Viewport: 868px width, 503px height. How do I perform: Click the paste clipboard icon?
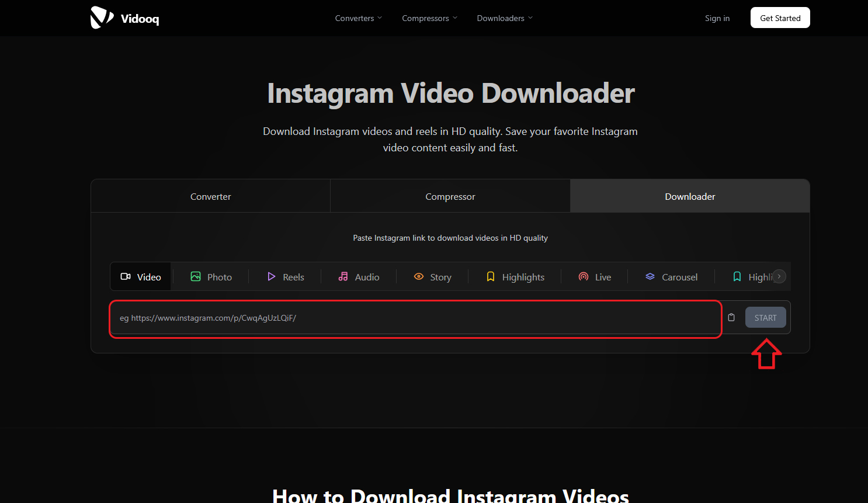point(731,317)
